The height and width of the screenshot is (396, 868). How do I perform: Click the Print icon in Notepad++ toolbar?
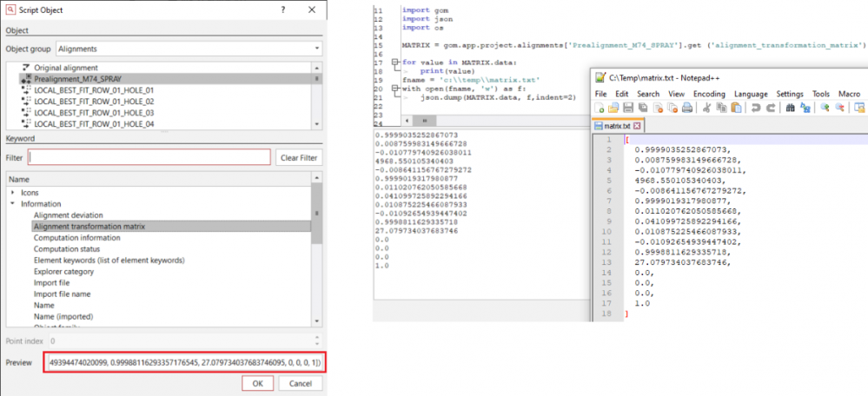687,108
